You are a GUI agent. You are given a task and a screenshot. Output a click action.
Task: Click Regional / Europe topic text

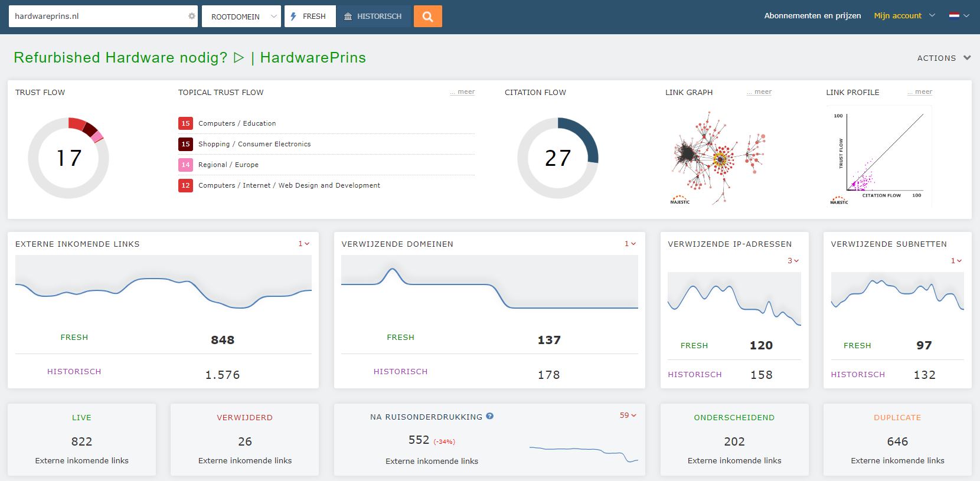point(228,165)
